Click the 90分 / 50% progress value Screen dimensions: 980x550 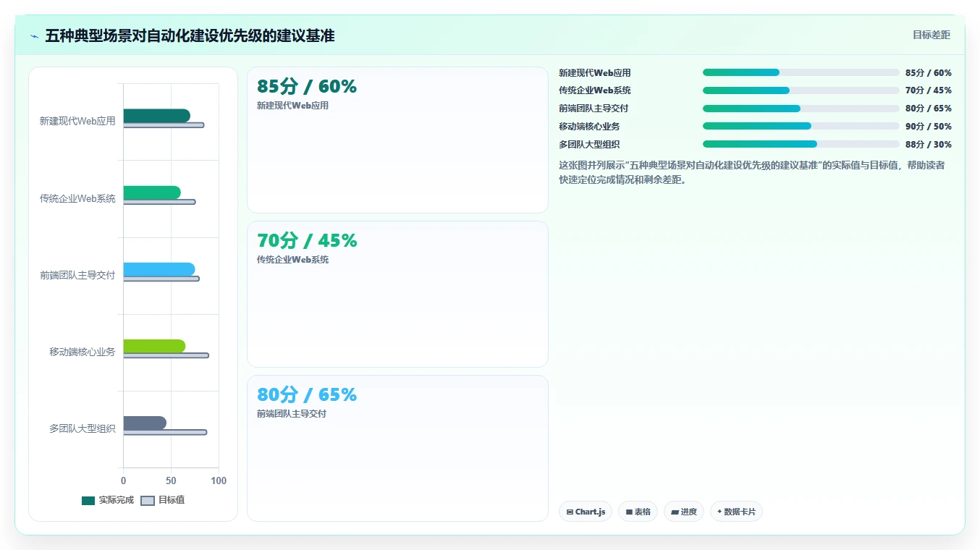coord(929,127)
